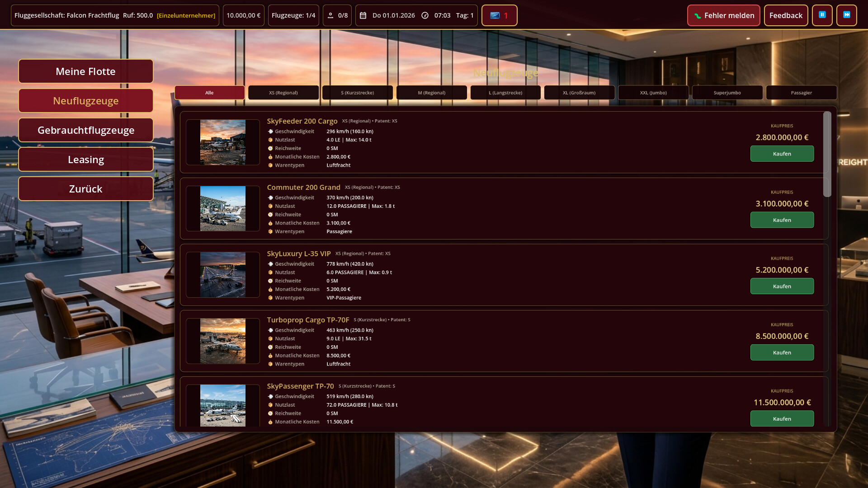Filter by M (Regional) tab

432,93
